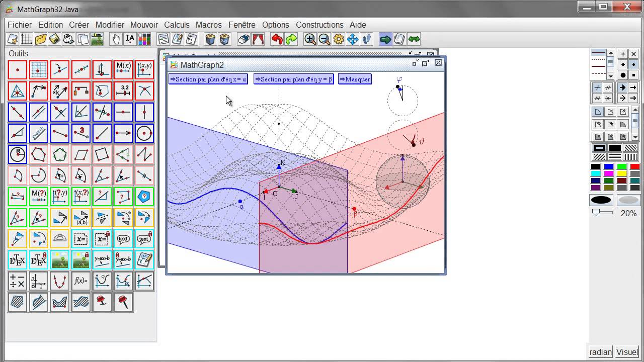Viewport: 644px width, 362px height.
Task: Select the unlocked pushpin tool
Action: pos(123,302)
